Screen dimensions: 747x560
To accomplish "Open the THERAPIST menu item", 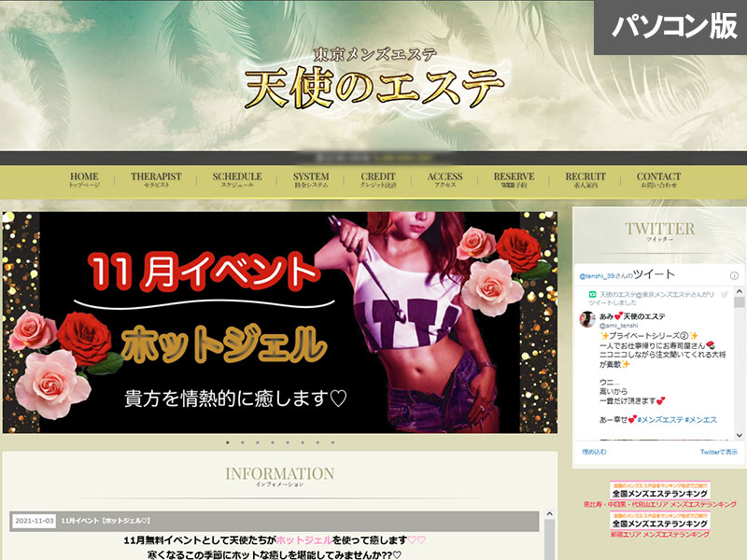I will click(x=156, y=180).
